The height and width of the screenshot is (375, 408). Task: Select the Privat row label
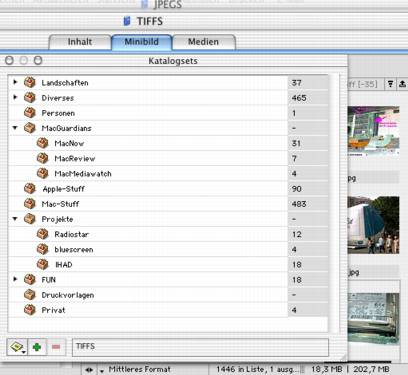tap(53, 310)
